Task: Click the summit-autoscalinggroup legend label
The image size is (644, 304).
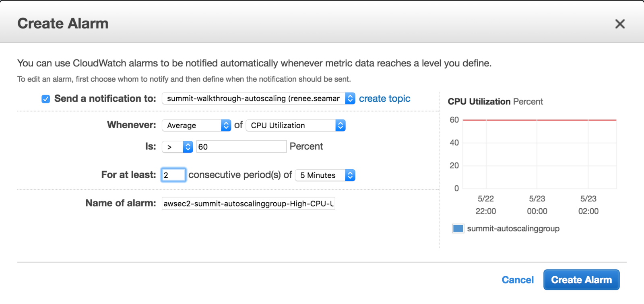Action: point(513,228)
